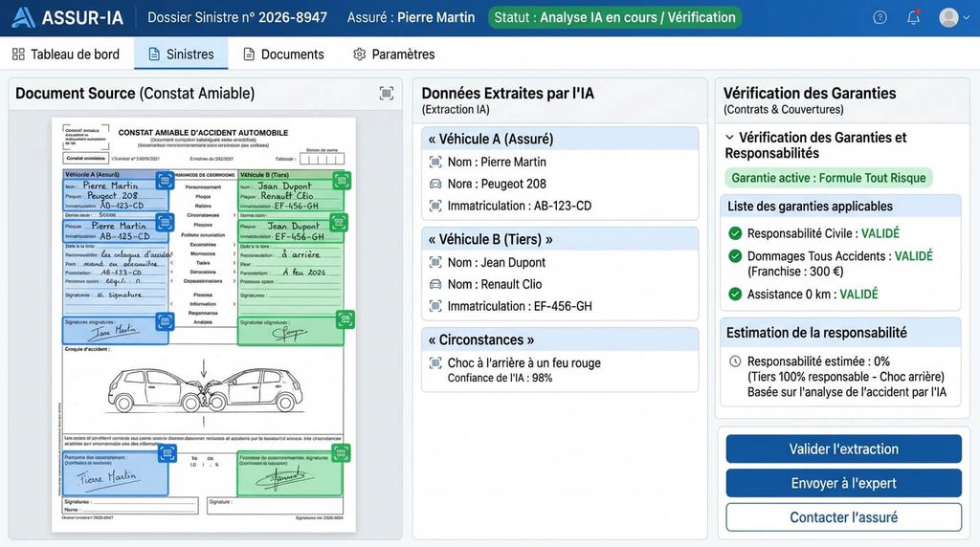Click car icon beside Peugeot 208
Screen dimensions: 980x547
pyautogui.click(x=435, y=185)
